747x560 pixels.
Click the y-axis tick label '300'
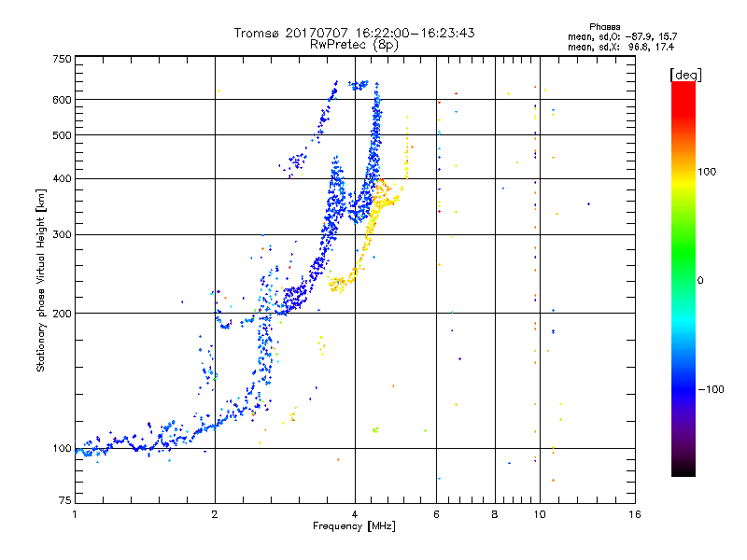pos(62,235)
